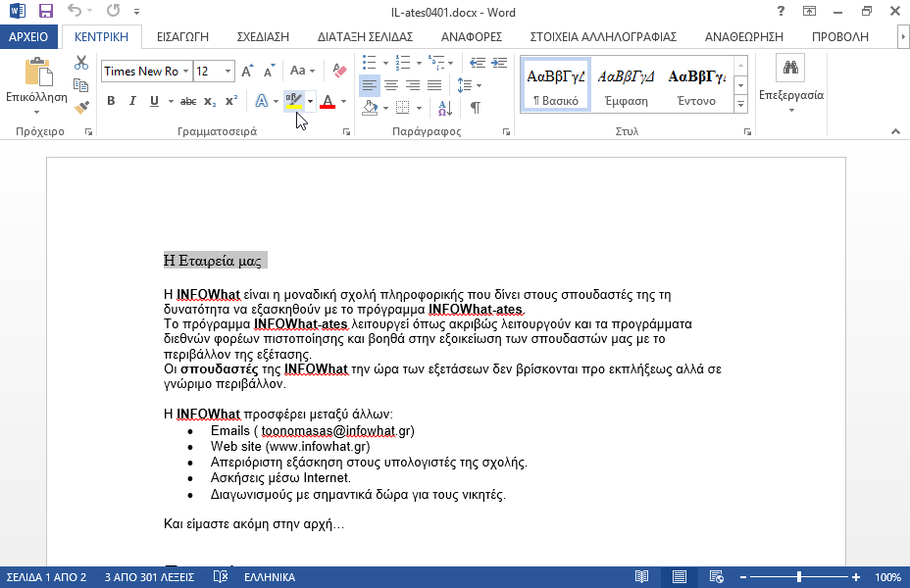The height and width of the screenshot is (588, 910).
Task: Open highlight color dropdown arrow
Action: click(311, 101)
